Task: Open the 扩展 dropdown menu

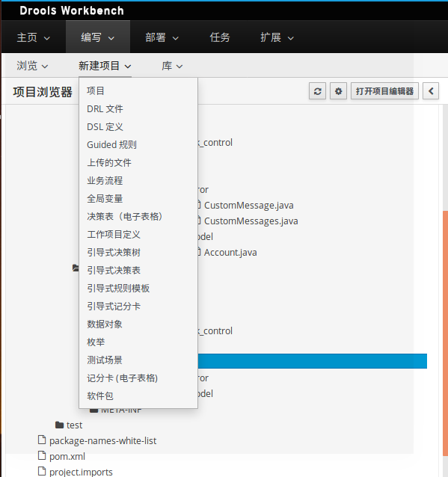Action: [277, 37]
